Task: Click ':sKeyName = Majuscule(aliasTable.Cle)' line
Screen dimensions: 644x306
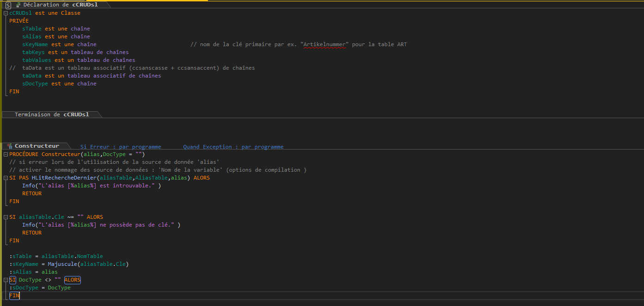Action: tap(69, 264)
